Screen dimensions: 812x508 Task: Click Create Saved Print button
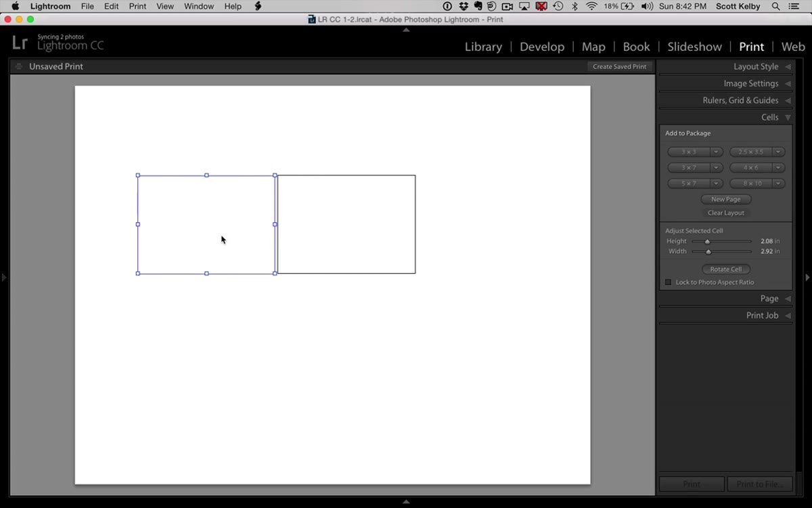coord(620,66)
